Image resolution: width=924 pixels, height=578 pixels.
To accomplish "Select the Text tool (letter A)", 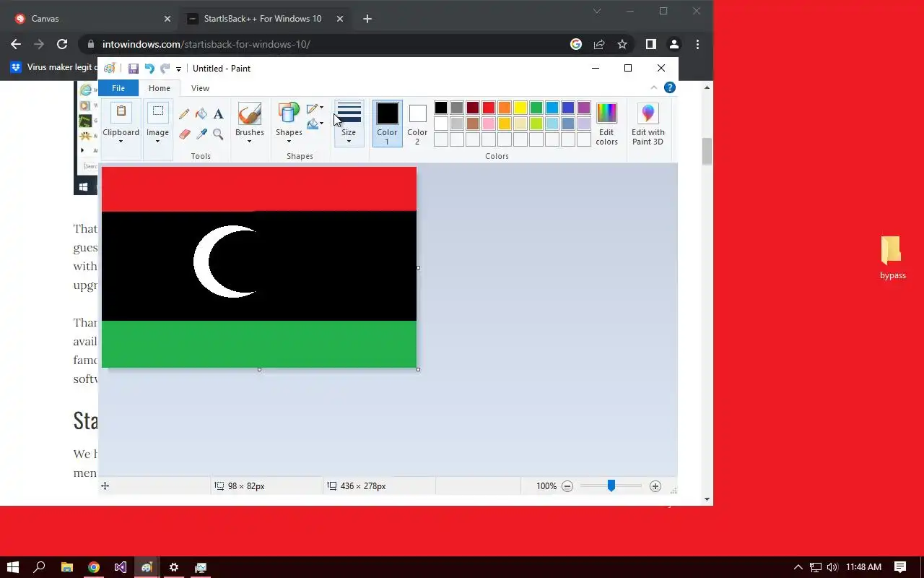I will pos(218,114).
